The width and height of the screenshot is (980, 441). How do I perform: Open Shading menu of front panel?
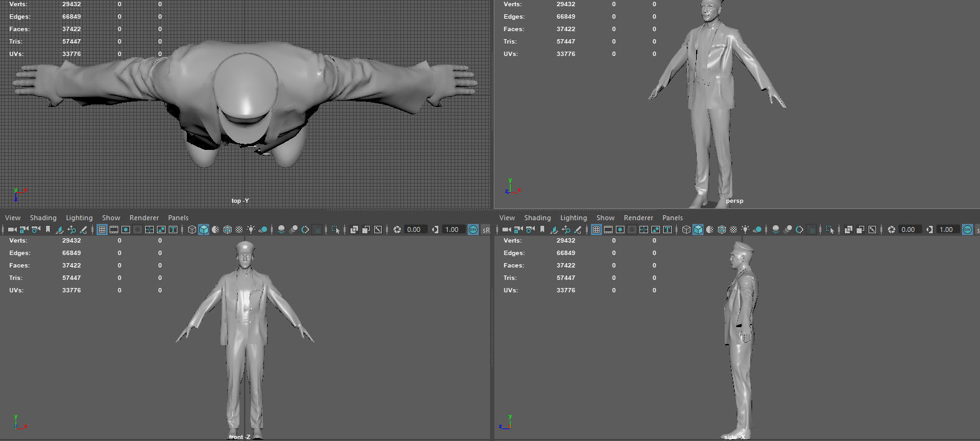43,218
